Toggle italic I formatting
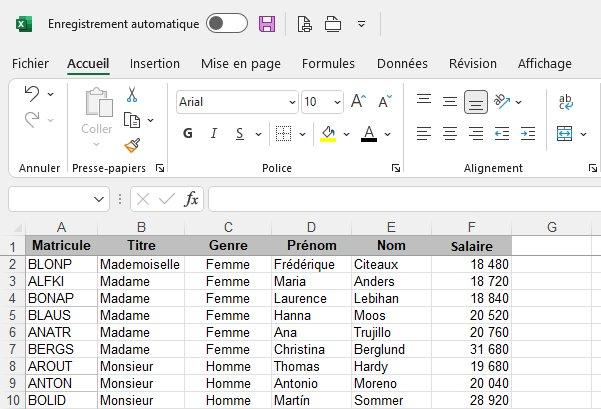 pos(214,133)
